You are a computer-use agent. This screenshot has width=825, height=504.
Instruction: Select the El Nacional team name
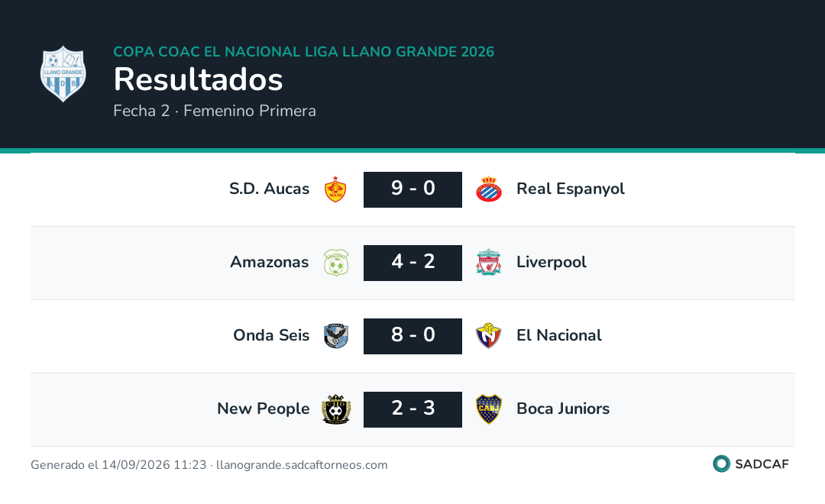pos(558,336)
